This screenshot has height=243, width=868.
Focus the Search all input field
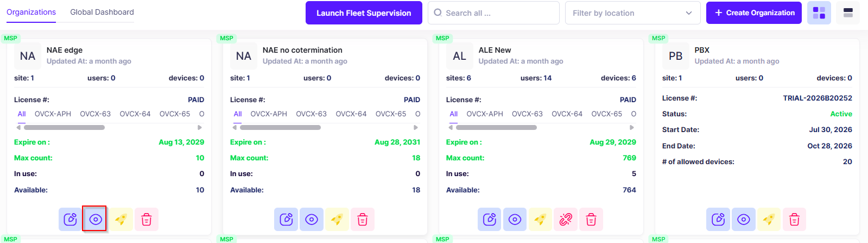[x=493, y=13]
